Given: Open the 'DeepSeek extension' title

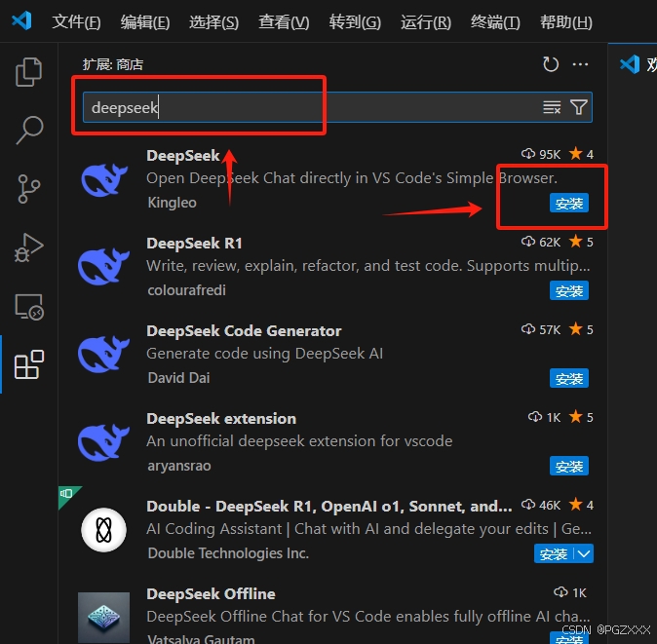Looking at the screenshot, I should click(x=221, y=418).
